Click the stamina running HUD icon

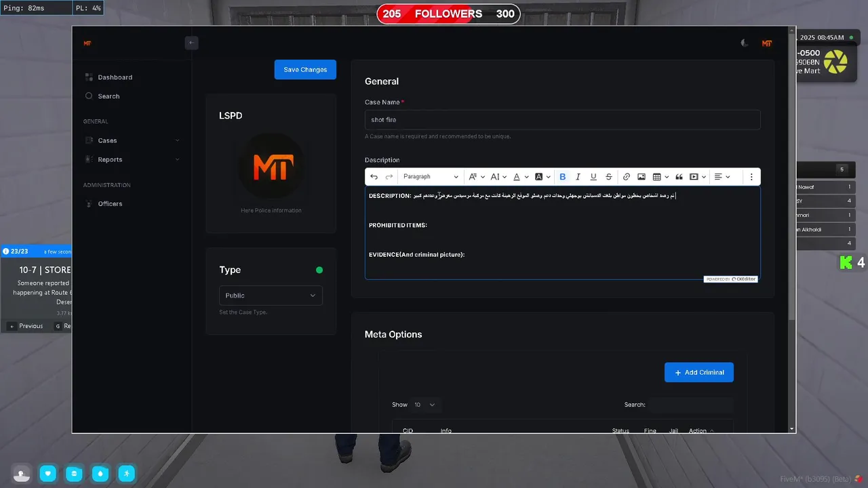pos(126,473)
